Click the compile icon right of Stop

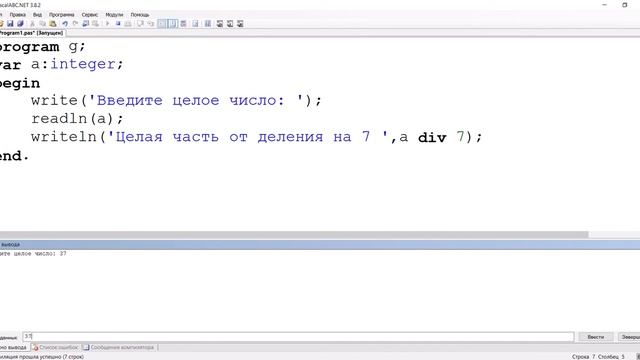pos(128,24)
